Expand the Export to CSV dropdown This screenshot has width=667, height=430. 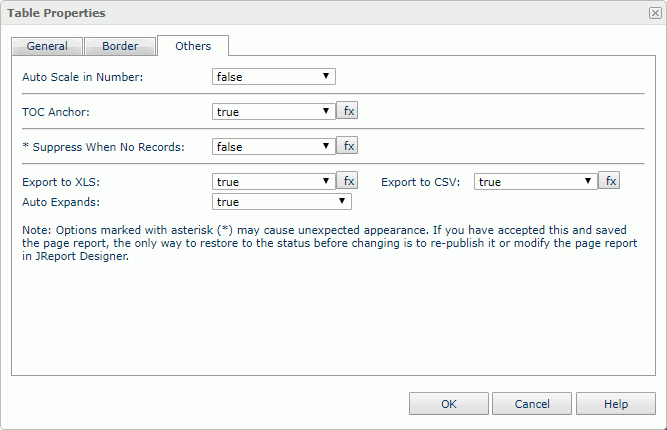(x=536, y=181)
